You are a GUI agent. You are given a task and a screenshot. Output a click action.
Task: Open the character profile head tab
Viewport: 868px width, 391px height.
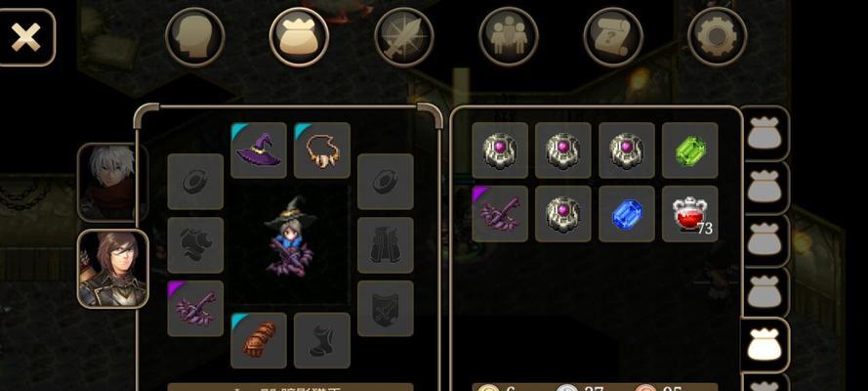pos(195,37)
